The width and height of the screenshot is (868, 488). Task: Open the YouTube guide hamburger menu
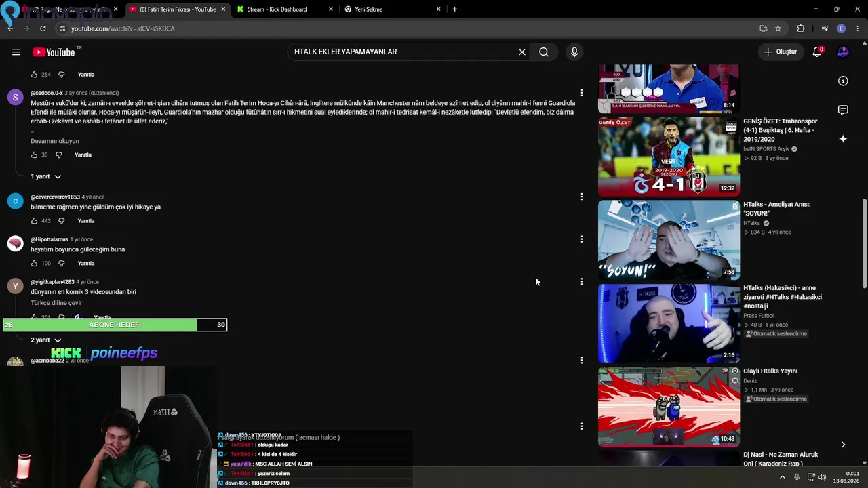coord(16,52)
